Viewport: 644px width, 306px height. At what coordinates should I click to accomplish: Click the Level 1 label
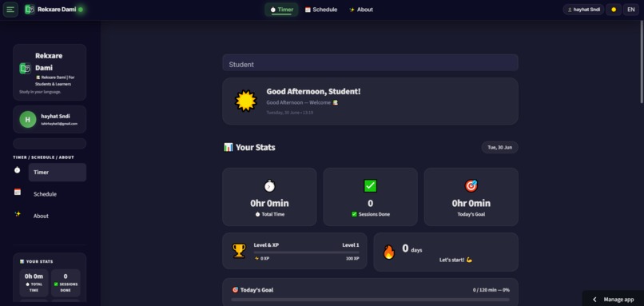tap(351, 244)
